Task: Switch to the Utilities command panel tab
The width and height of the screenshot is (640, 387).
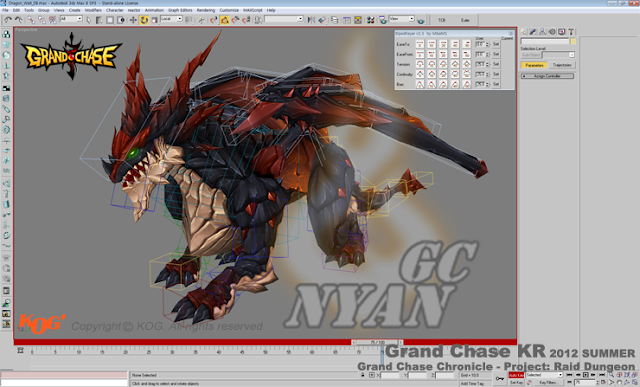Action: click(x=571, y=31)
